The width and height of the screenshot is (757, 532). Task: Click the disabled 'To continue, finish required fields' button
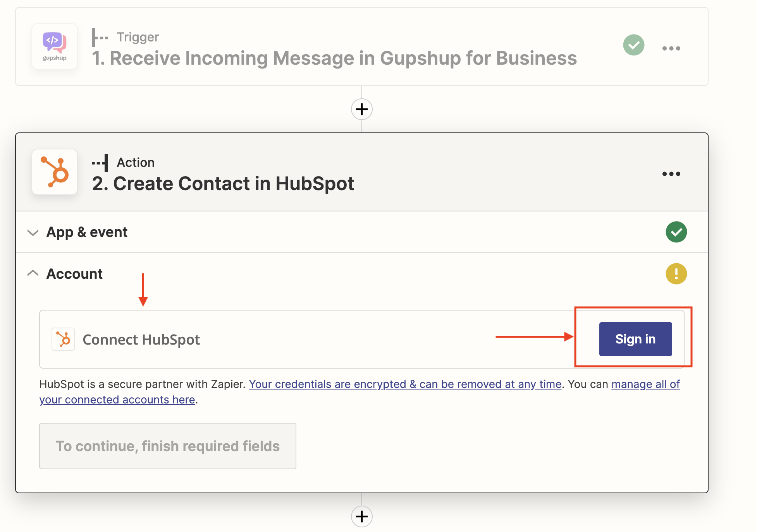[168, 446]
